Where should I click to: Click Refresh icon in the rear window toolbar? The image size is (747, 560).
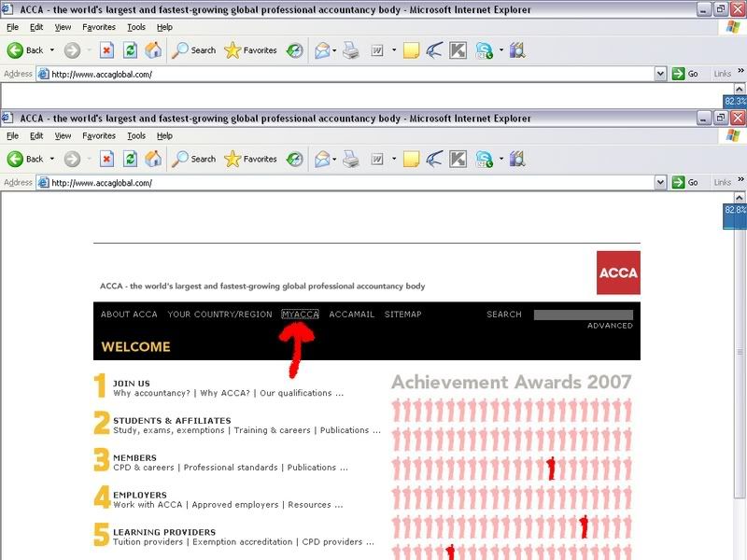(x=130, y=50)
